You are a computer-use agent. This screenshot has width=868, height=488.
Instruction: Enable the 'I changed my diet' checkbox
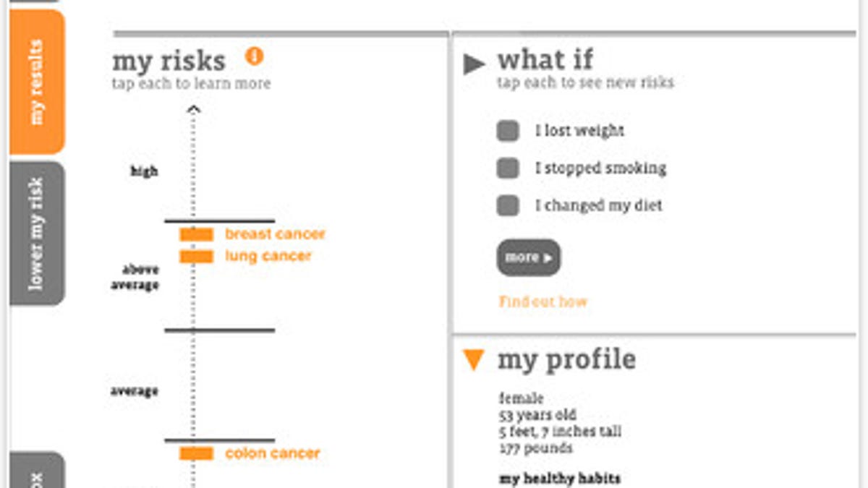click(508, 205)
